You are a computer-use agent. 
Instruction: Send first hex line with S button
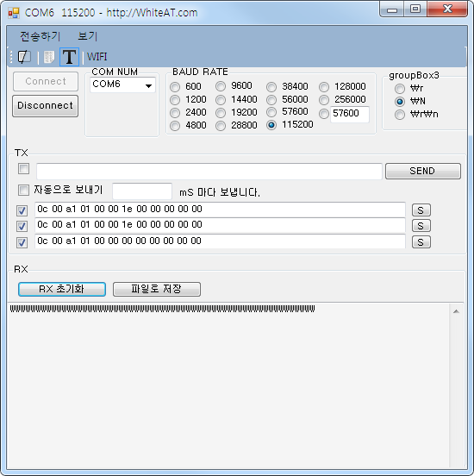point(421,210)
